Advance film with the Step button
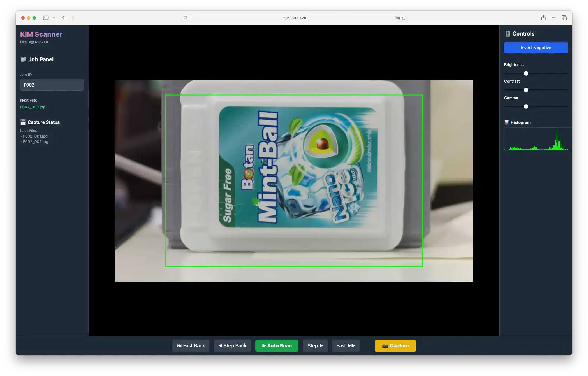The height and width of the screenshot is (376, 588). (315, 345)
